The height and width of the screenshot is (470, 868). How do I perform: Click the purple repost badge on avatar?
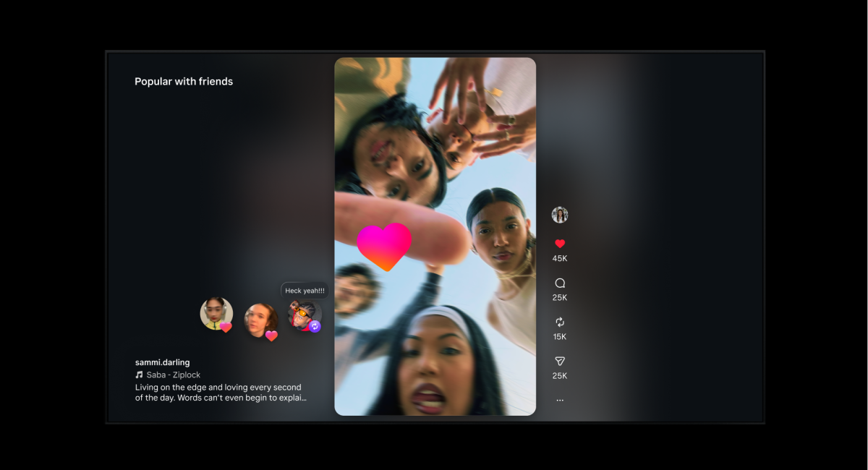click(x=315, y=327)
